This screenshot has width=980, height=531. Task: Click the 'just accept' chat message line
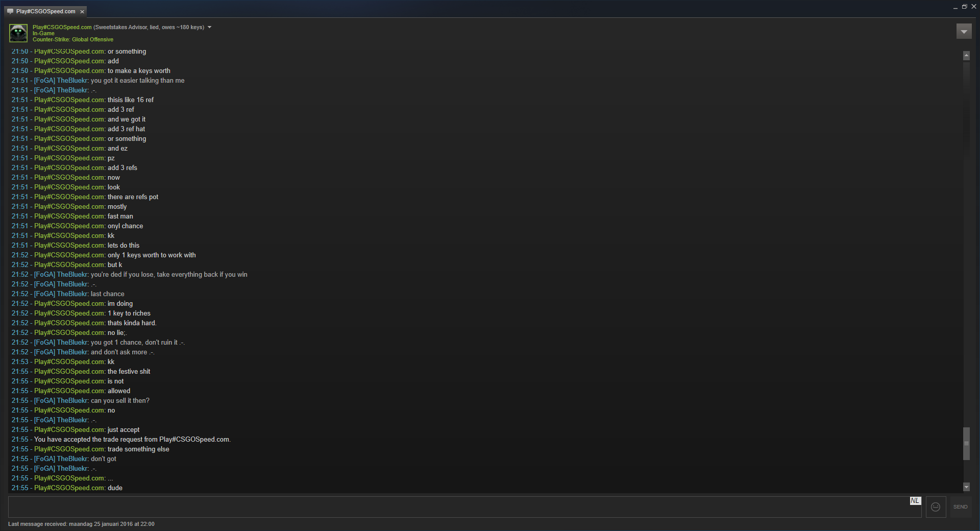(76, 430)
